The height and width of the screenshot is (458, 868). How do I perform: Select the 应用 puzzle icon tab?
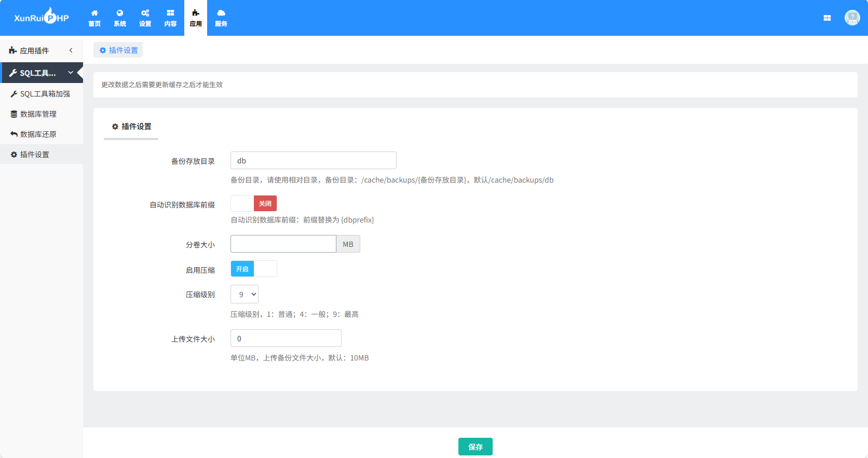pyautogui.click(x=196, y=18)
